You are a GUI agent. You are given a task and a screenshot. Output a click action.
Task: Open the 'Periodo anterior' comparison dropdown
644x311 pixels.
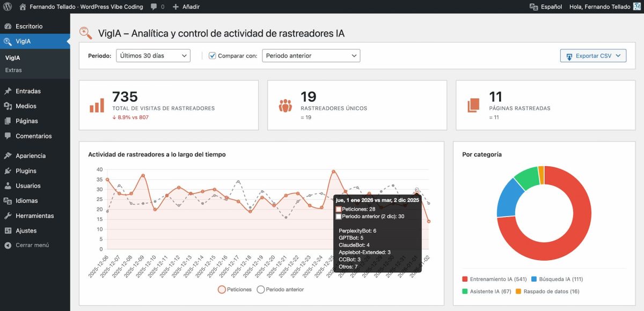[311, 55]
